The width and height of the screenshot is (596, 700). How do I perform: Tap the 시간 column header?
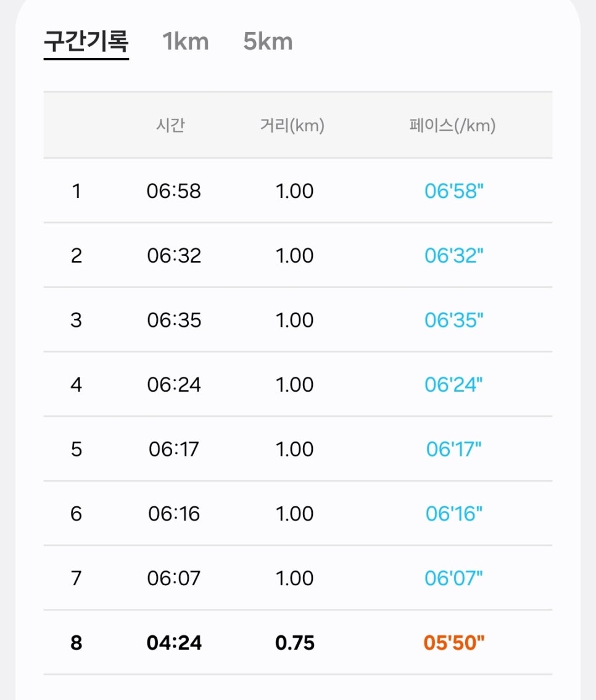170,125
